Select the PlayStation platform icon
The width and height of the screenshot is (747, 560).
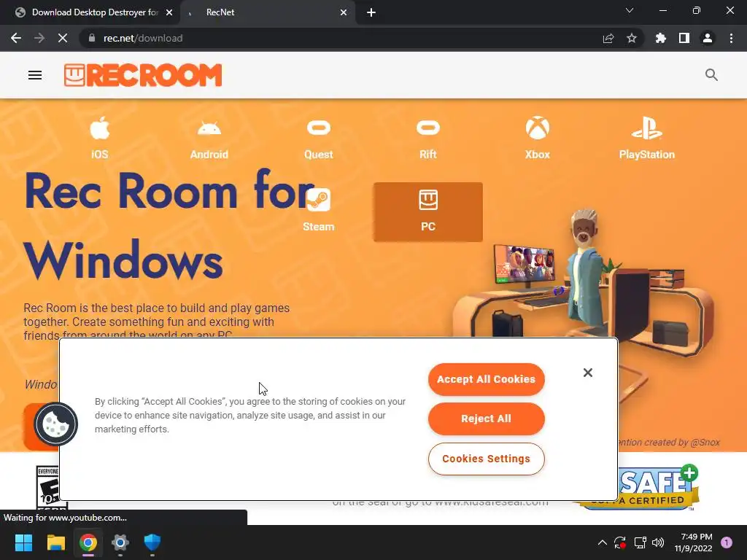click(647, 138)
